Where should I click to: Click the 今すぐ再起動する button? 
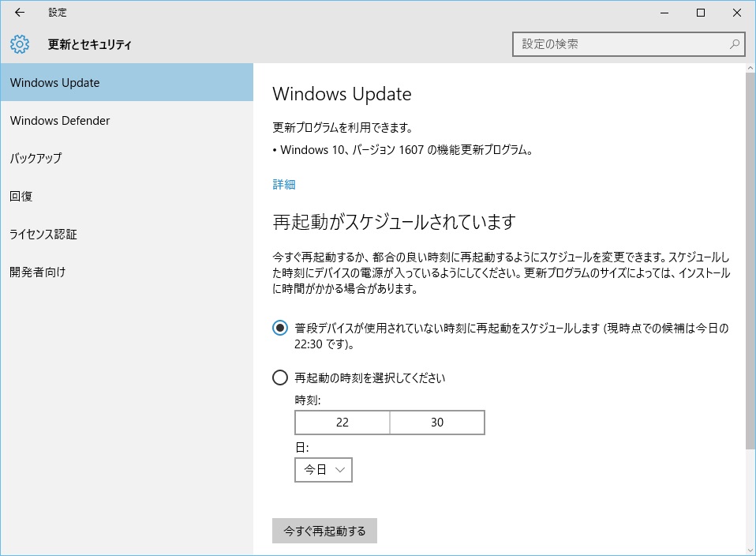[324, 531]
